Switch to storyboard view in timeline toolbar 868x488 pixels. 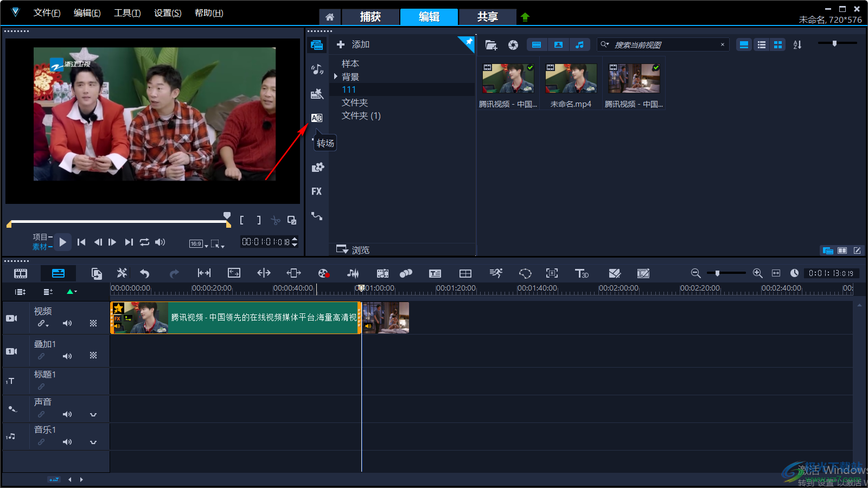[21, 273]
